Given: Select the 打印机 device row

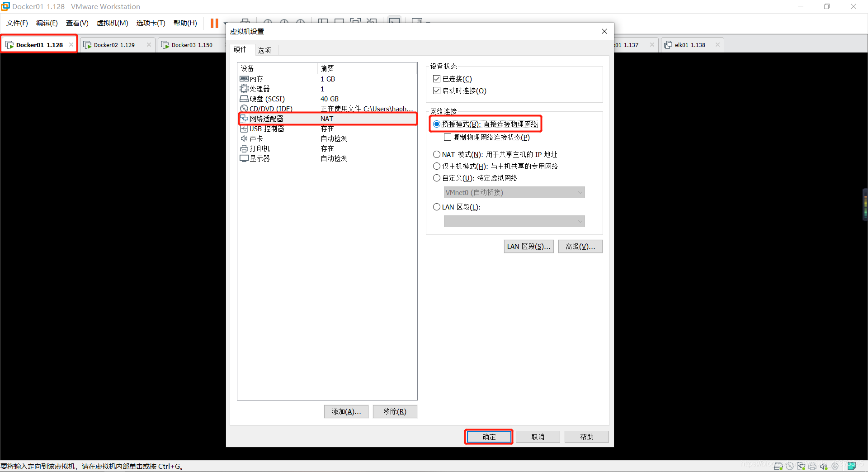Looking at the screenshot, I should point(327,148).
